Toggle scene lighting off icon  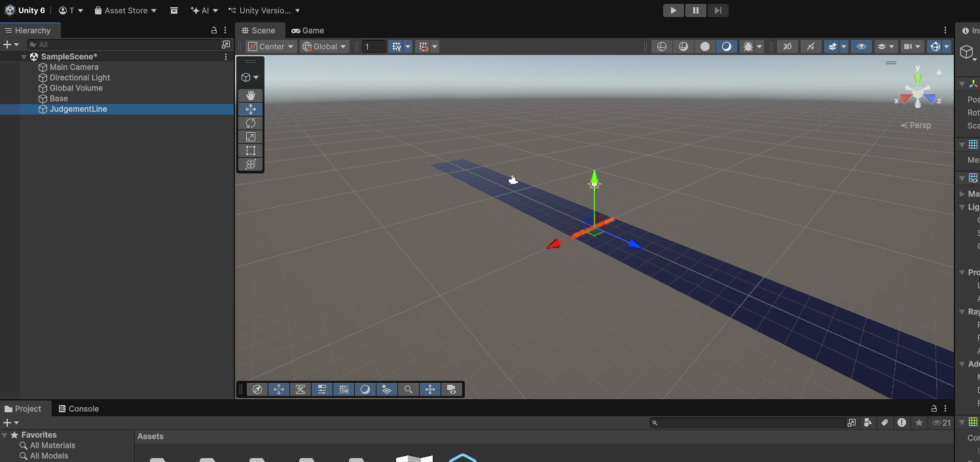pos(810,46)
